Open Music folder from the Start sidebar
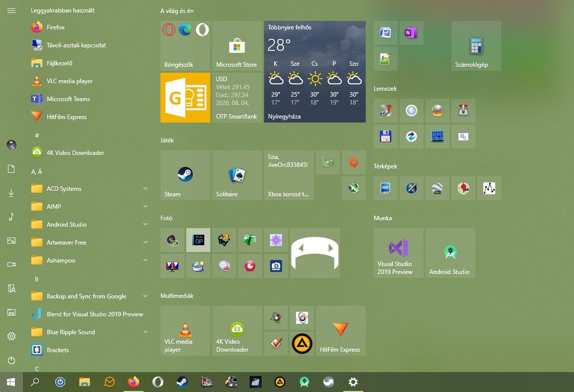The image size is (574, 392). click(x=11, y=217)
